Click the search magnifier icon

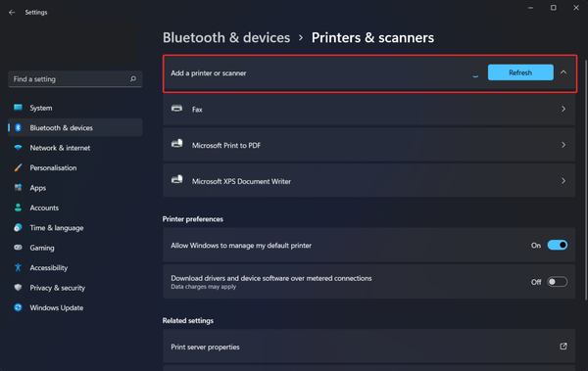[133, 78]
